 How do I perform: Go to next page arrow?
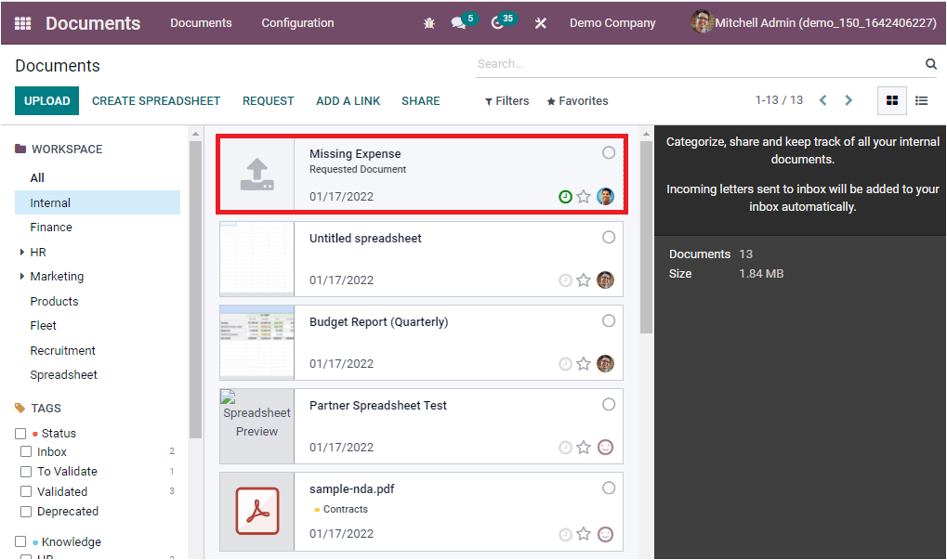pyautogui.click(x=848, y=100)
